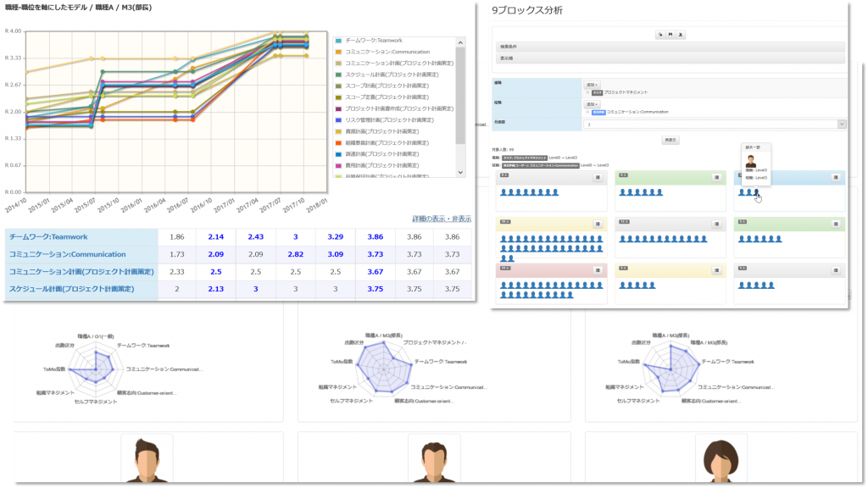Expand the 表示順 accordion section
Viewport: 868px width, 488px height.
tap(670, 58)
